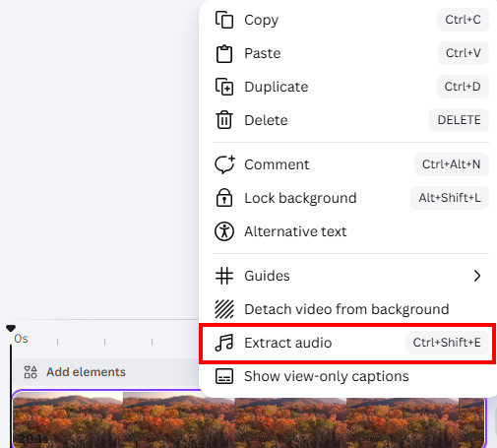Select Show view-only captions option

pyautogui.click(x=347, y=376)
